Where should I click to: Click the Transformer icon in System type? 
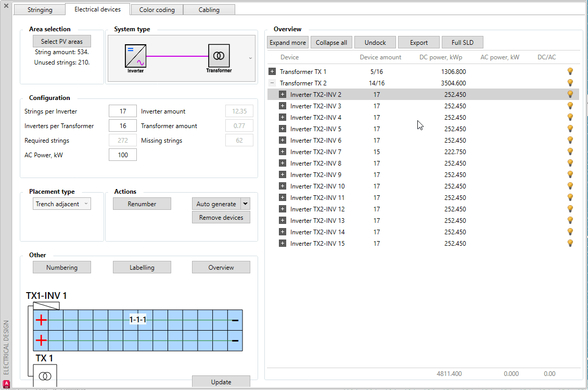219,55
